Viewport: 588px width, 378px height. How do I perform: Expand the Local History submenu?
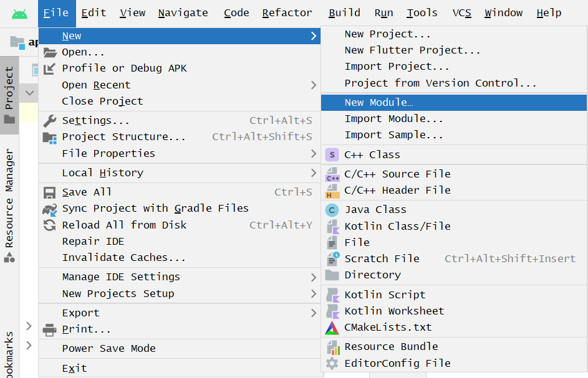[102, 173]
